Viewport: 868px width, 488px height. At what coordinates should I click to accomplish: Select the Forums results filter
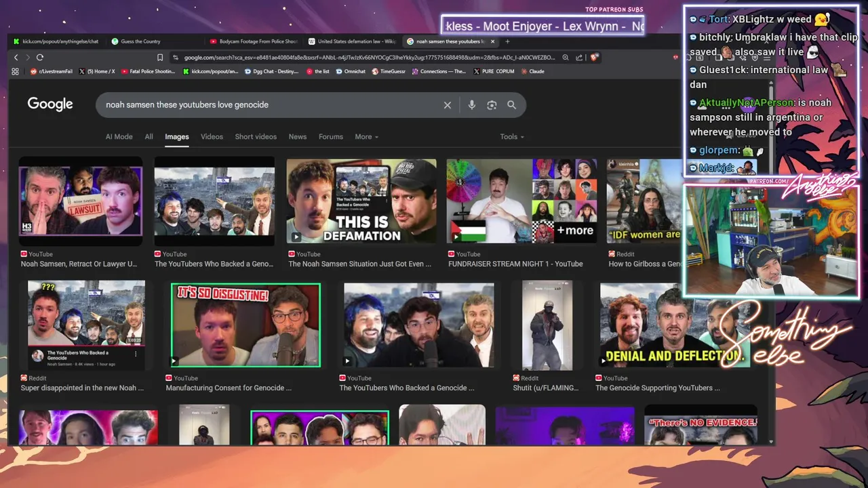click(x=331, y=137)
